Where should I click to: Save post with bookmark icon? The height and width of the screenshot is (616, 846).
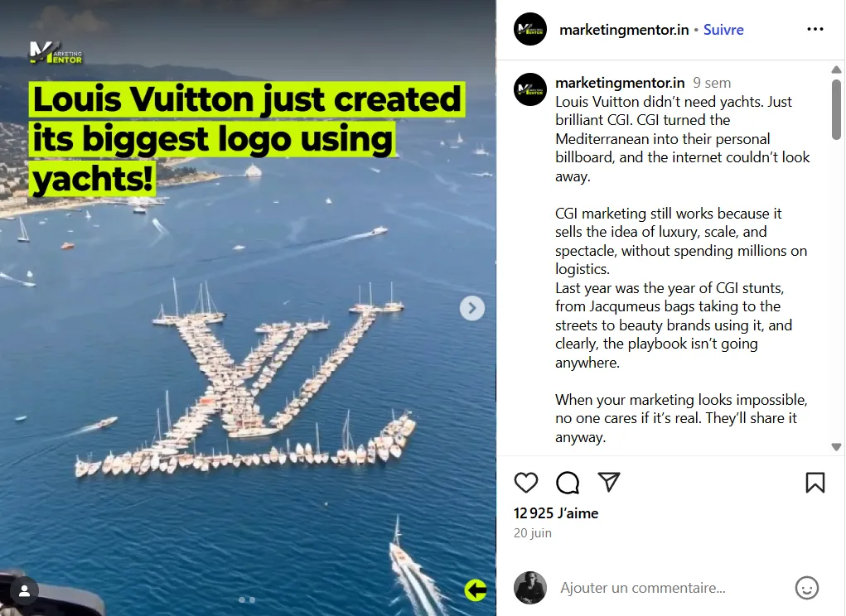(x=815, y=483)
